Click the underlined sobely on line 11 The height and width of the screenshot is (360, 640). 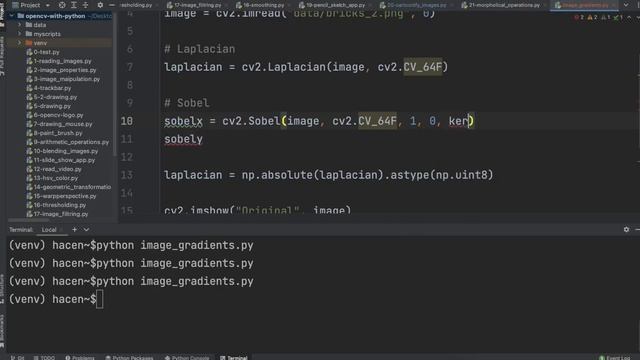click(x=183, y=139)
